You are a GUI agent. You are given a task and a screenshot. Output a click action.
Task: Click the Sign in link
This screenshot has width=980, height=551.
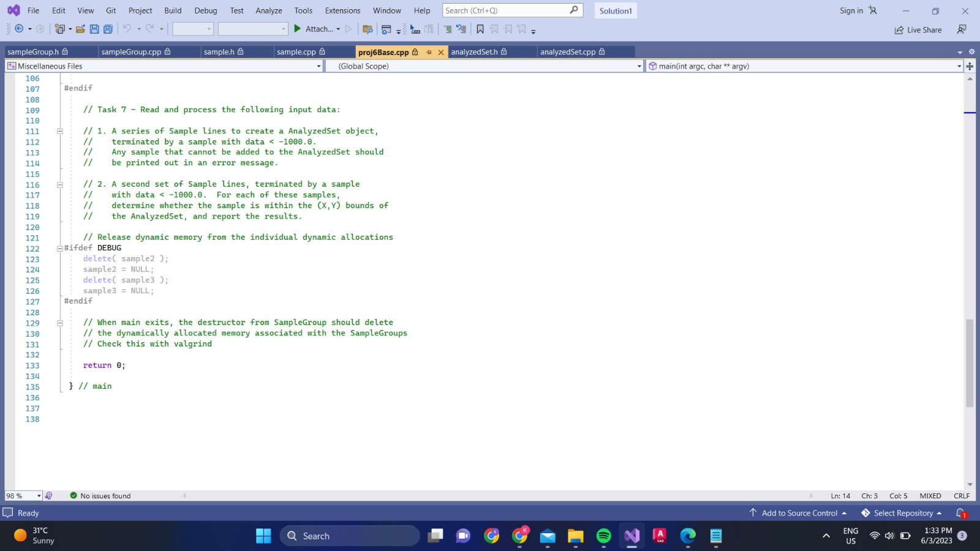[851, 10]
